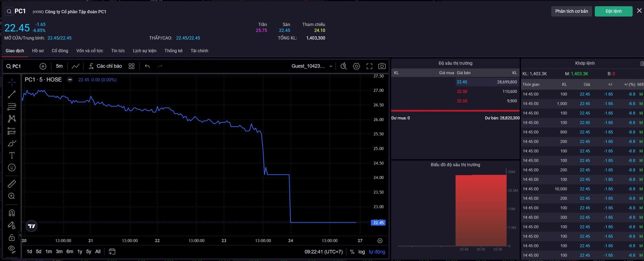644x261 pixels.
Task: Activate the zoom-in tool in left toolbar
Action: tap(12, 196)
